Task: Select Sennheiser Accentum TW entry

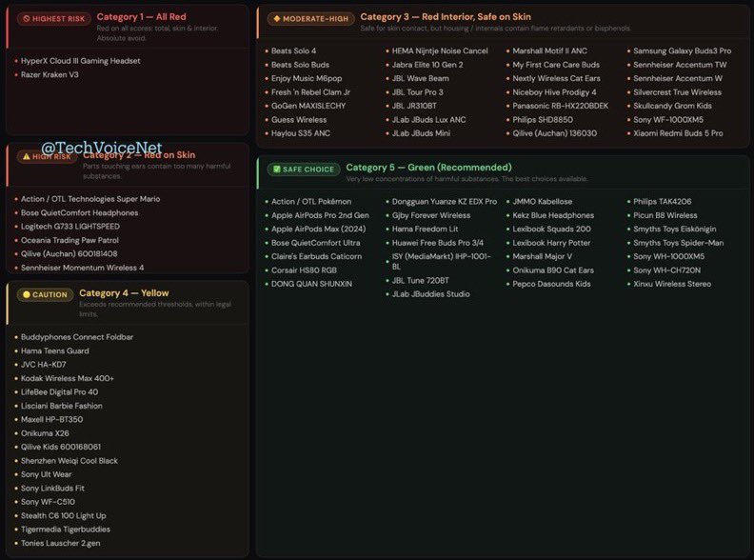Action: pyautogui.click(x=680, y=65)
